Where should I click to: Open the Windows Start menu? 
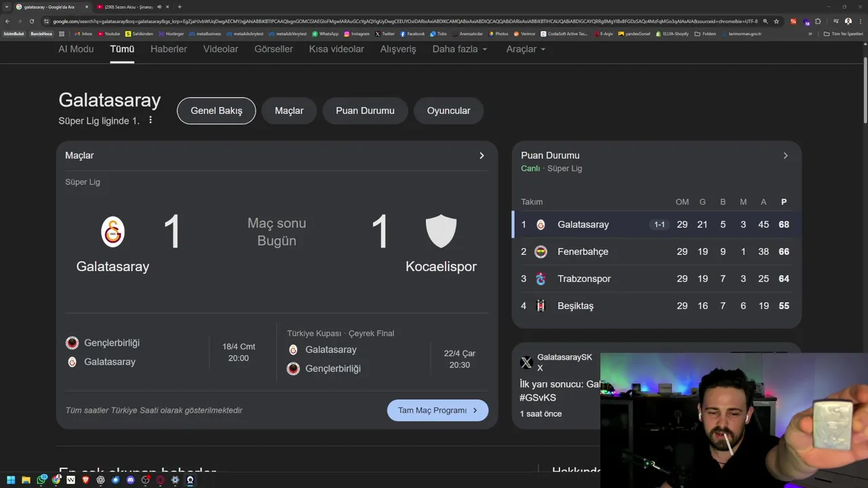click(x=11, y=480)
